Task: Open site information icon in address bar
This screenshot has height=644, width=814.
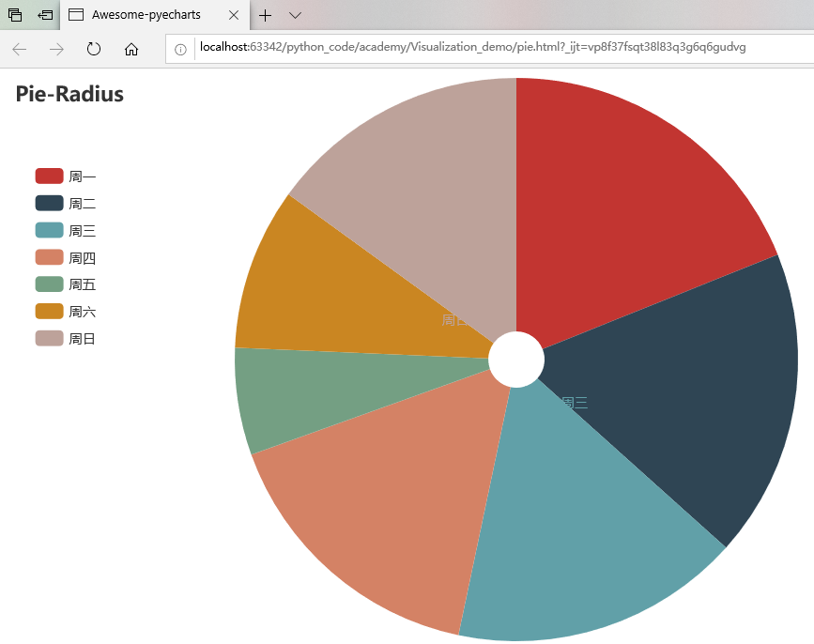Action: pyautogui.click(x=180, y=50)
